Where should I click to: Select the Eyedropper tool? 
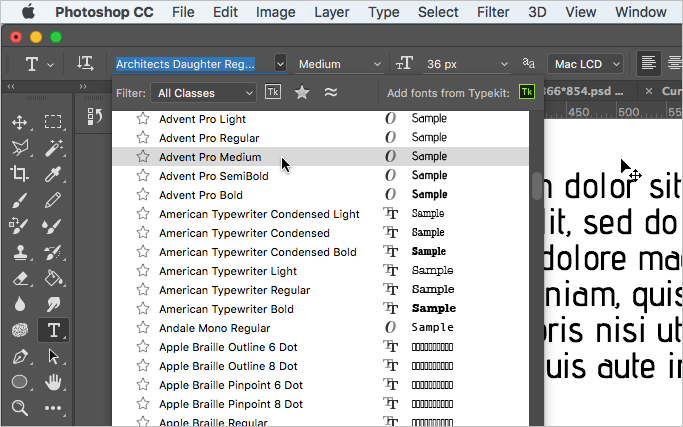pos(53,174)
